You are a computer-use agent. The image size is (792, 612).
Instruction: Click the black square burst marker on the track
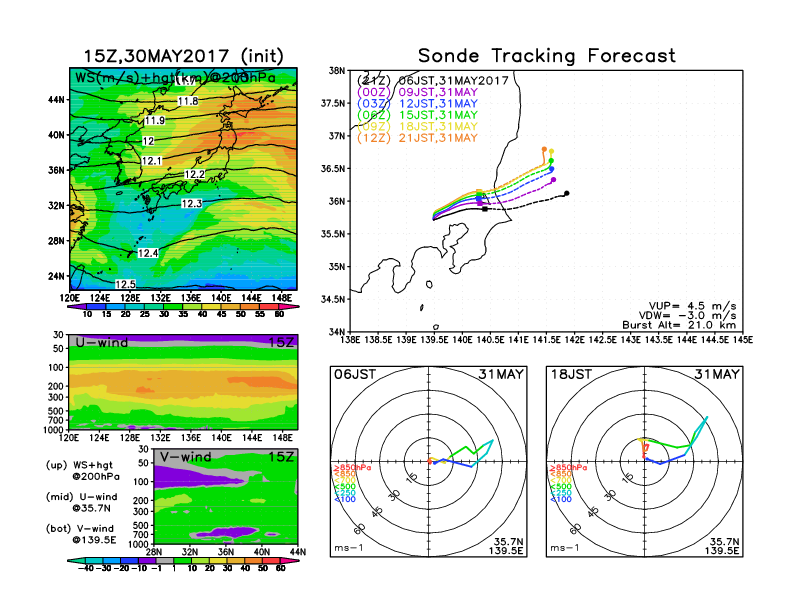tap(485, 209)
